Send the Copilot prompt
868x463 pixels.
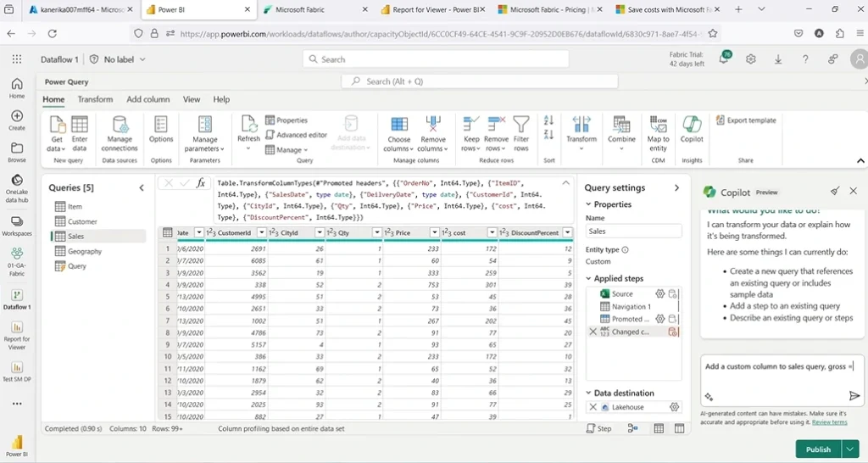coord(854,395)
